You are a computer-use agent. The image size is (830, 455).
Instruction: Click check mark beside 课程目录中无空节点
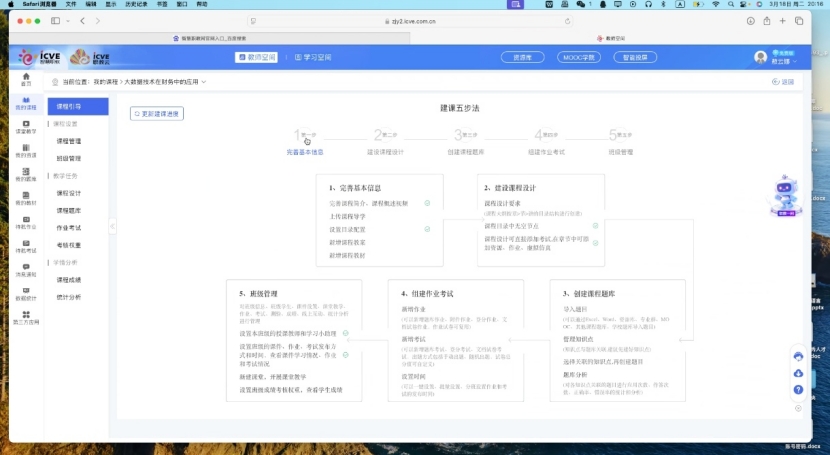coord(595,226)
